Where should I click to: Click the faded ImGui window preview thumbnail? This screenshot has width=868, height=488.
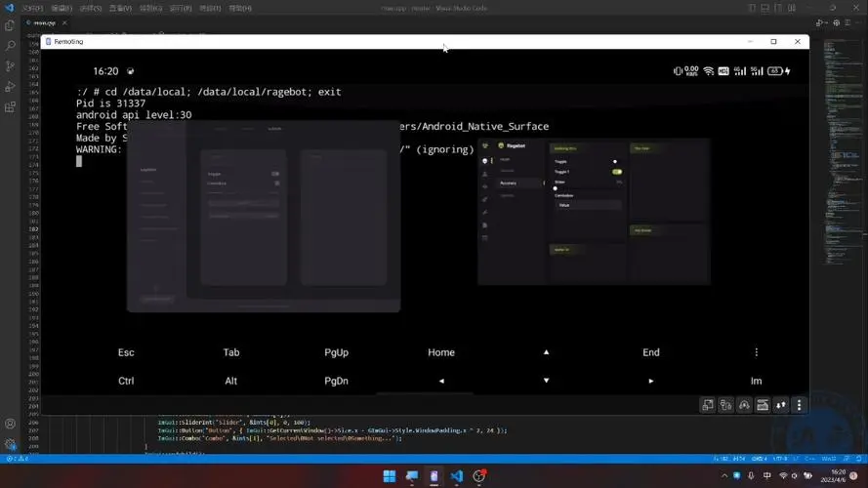pos(264,217)
